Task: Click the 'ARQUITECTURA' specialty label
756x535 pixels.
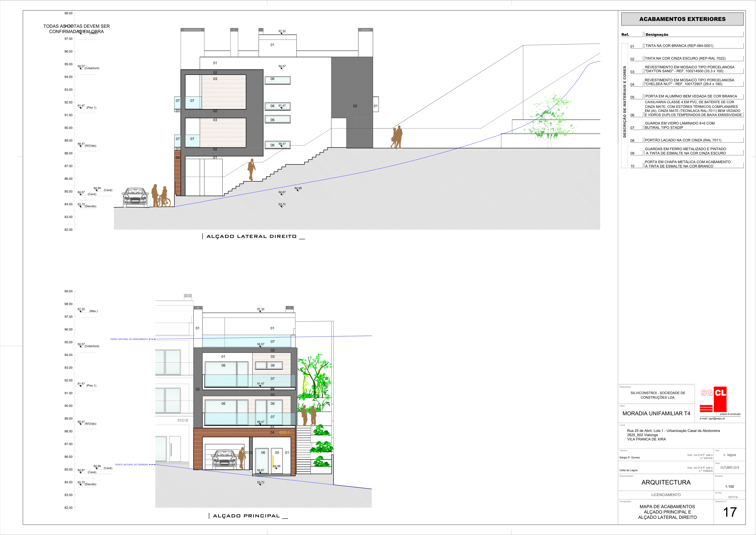Action: click(x=666, y=482)
